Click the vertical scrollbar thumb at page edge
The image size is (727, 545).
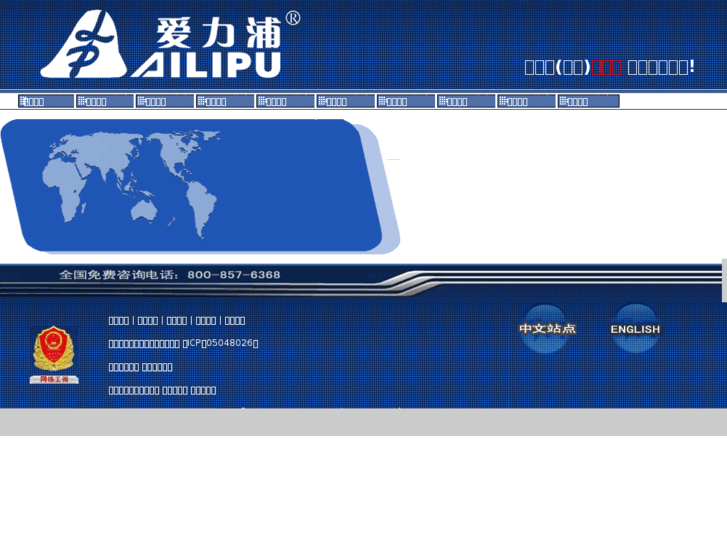coord(724,281)
